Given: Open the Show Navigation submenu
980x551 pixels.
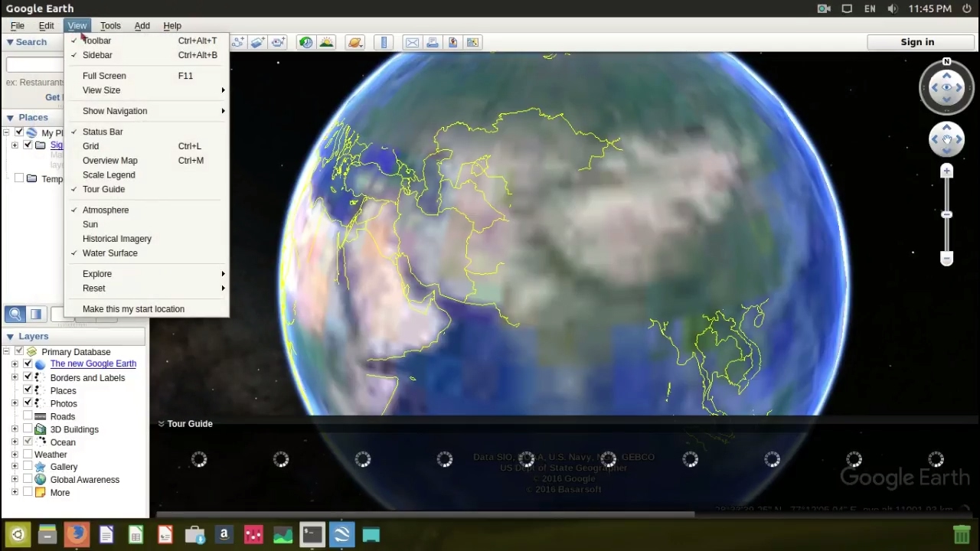Looking at the screenshot, I should coord(147,111).
